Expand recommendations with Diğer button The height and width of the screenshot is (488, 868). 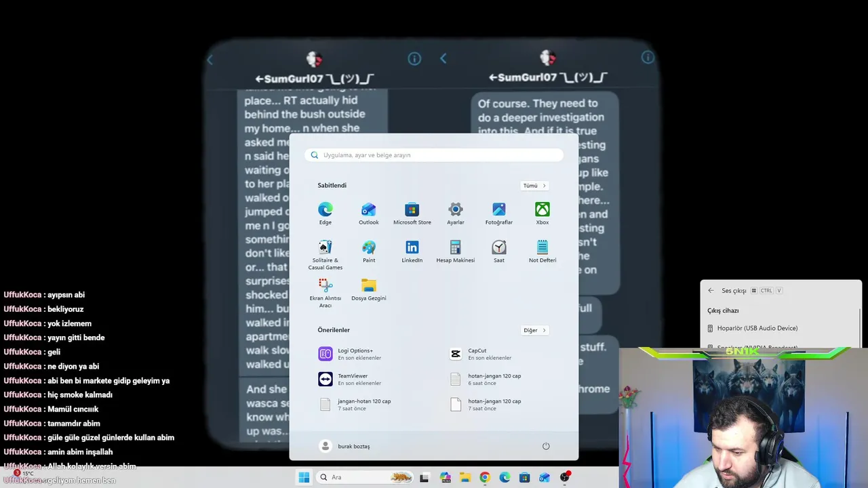(x=534, y=330)
